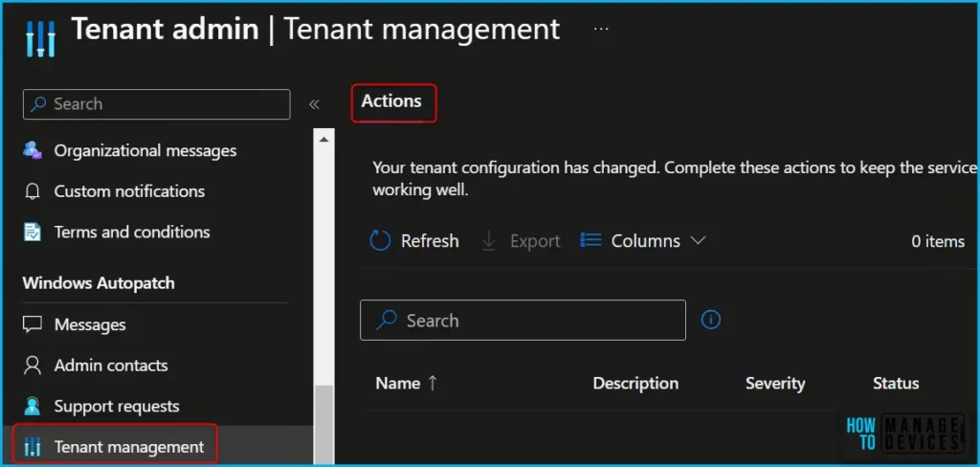
Task: Click the Tenant admin sliders icon in header
Action: [x=40, y=38]
